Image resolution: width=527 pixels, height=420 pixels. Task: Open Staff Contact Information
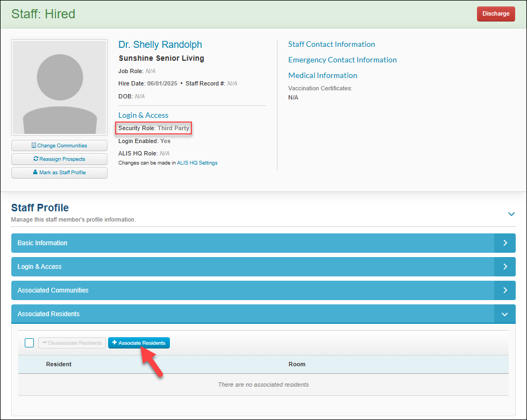(331, 44)
